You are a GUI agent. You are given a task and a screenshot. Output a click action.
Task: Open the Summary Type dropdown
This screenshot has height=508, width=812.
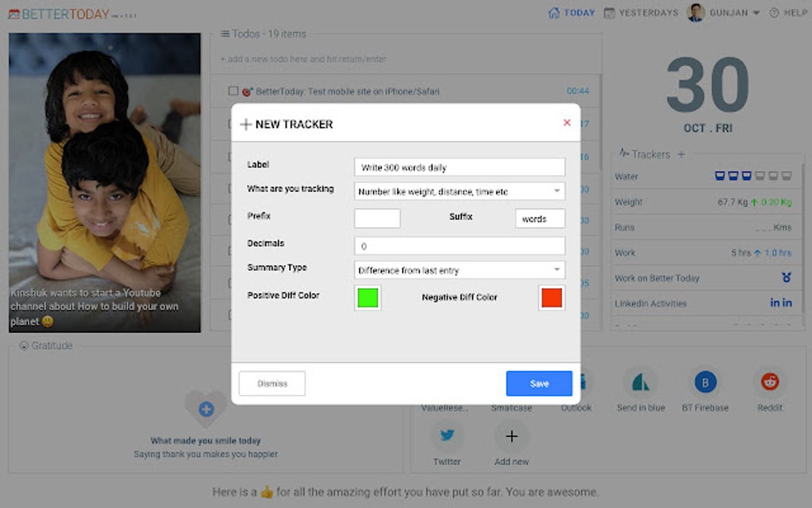click(x=459, y=270)
